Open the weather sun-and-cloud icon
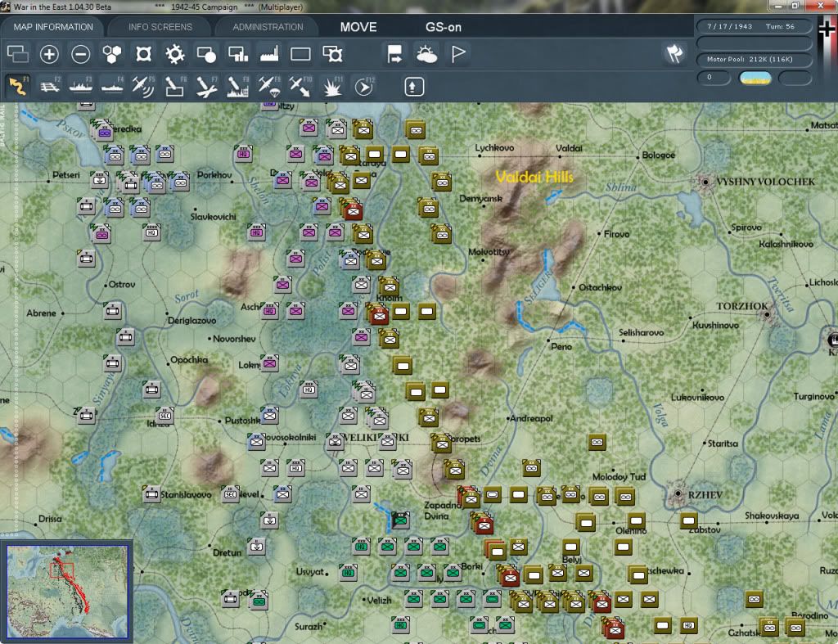838x644 pixels. (x=426, y=54)
